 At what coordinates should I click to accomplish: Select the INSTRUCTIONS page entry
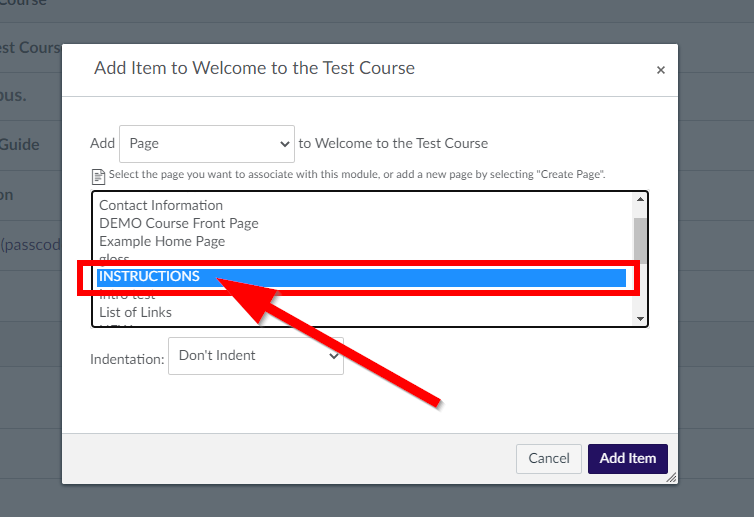[x=362, y=277]
